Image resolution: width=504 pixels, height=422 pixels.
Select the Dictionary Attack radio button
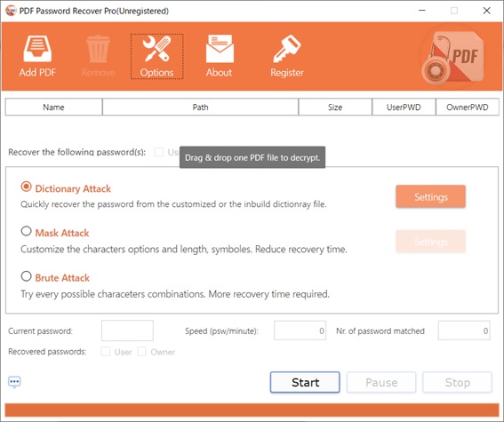point(26,187)
